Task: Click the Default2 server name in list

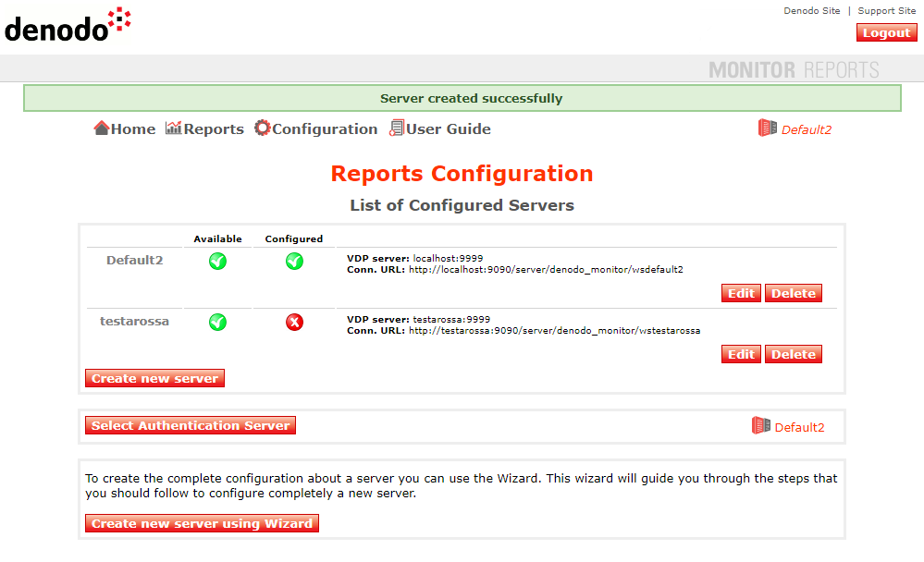Action: [x=134, y=261]
